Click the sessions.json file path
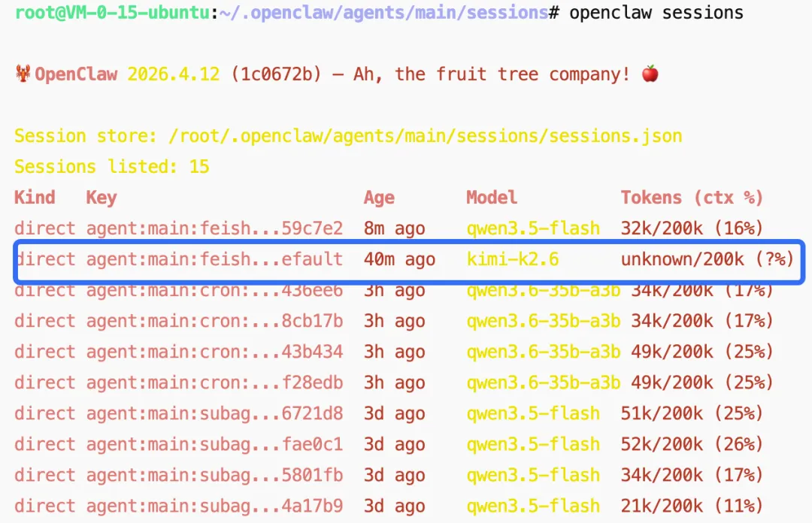Viewport: 812px width, 523px height. coord(425,136)
